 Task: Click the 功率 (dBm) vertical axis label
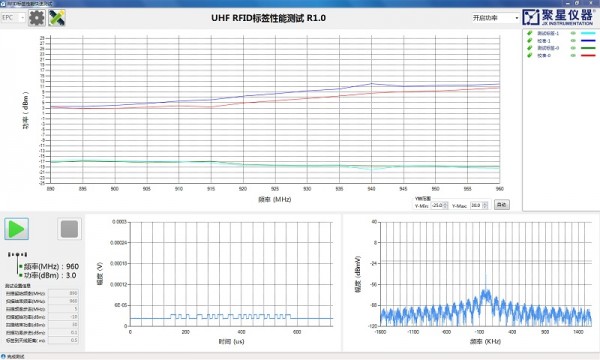(x=25, y=110)
